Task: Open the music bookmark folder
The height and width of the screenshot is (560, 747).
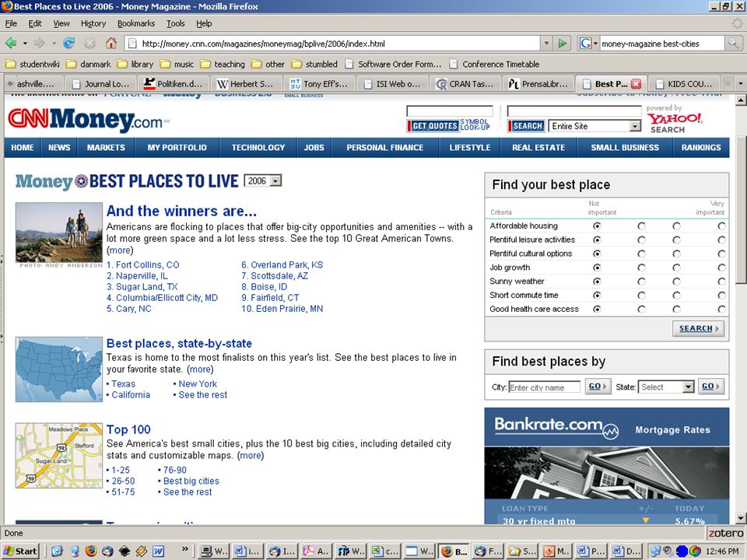Action: (177, 64)
